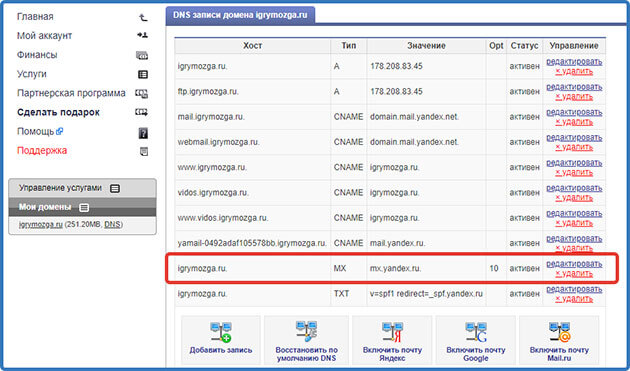
Task: Delete the vidos.igrymozga.ru record
Action: [574, 198]
